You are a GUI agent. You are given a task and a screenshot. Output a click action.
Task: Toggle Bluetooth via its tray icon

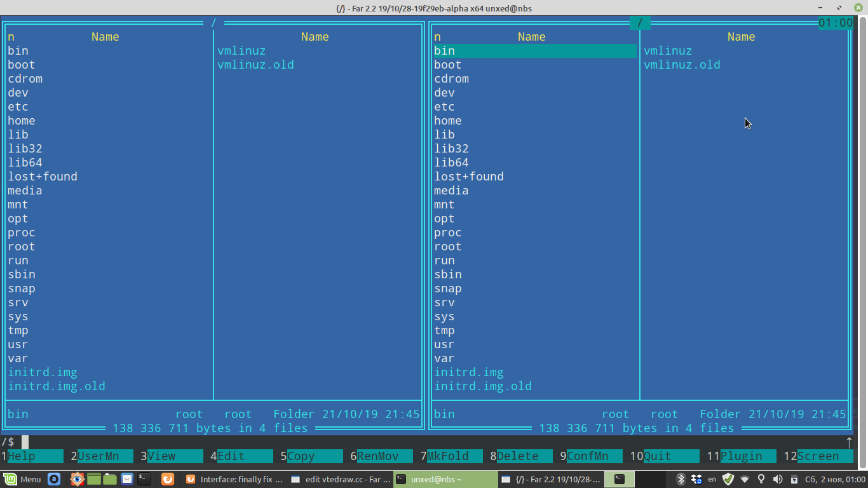tap(681, 479)
